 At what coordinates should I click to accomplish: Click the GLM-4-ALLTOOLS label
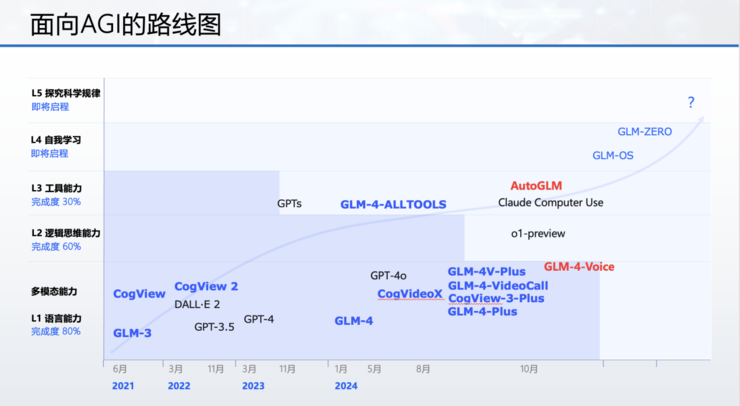click(393, 204)
